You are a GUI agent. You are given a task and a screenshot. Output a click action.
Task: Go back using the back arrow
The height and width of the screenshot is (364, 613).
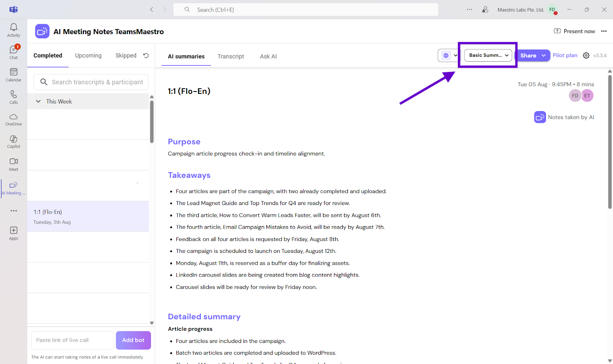(152, 10)
